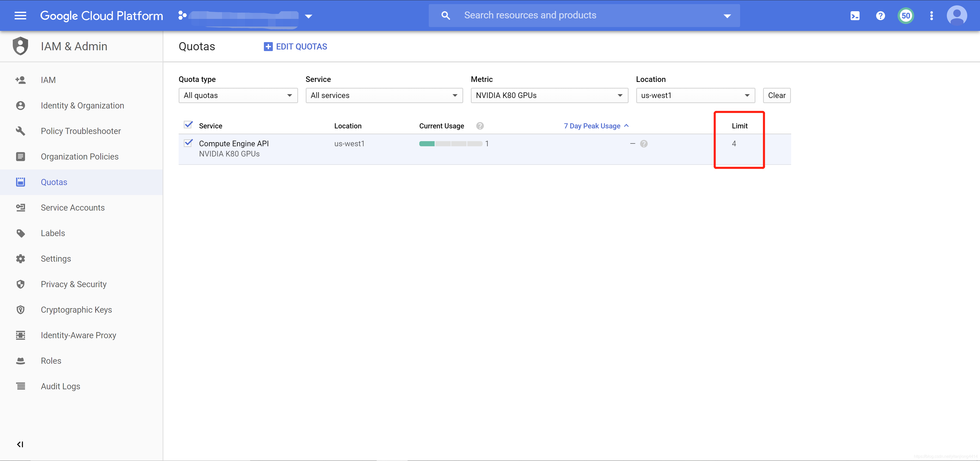Click the Policy Troubleshooter wrench icon
The width and height of the screenshot is (980, 461).
(x=20, y=131)
